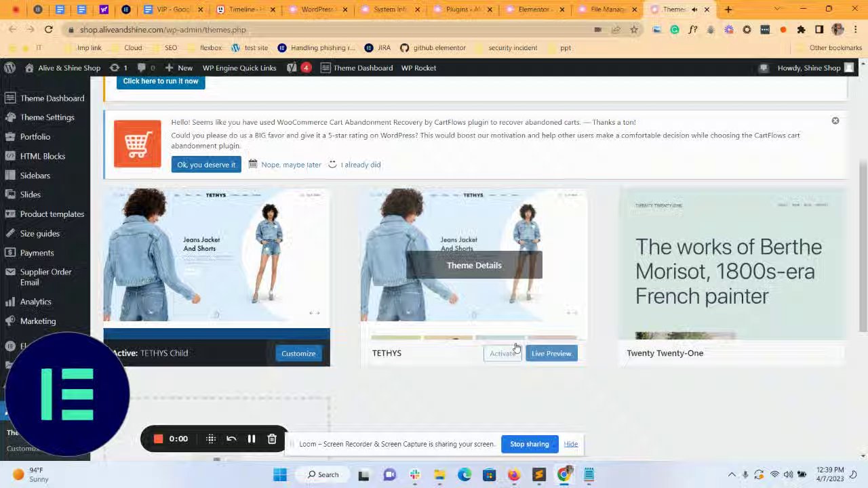The height and width of the screenshot is (488, 868).
Task: Open the Yoast SEO notifications icon
Action: point(298,68)
